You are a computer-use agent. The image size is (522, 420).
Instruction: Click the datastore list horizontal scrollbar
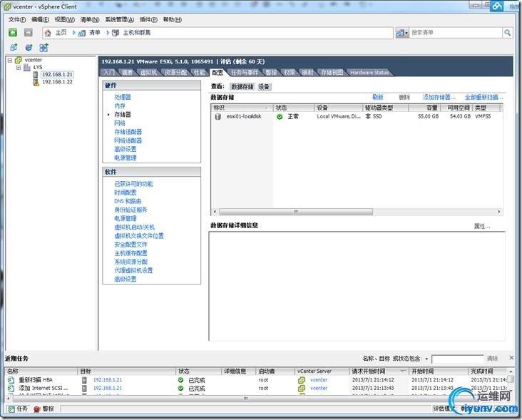(x=296, y=212)
